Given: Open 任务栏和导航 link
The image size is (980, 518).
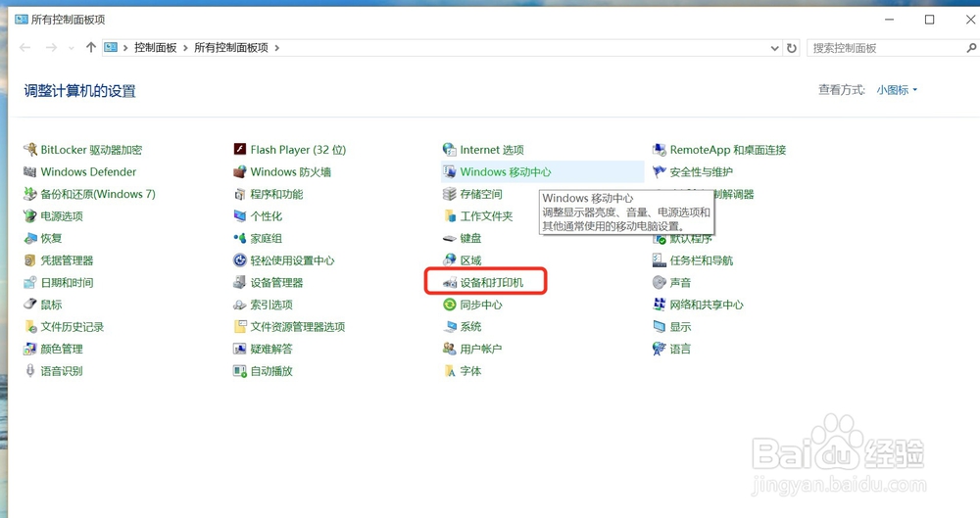Looking at the screenshot, I should (702, 260).
